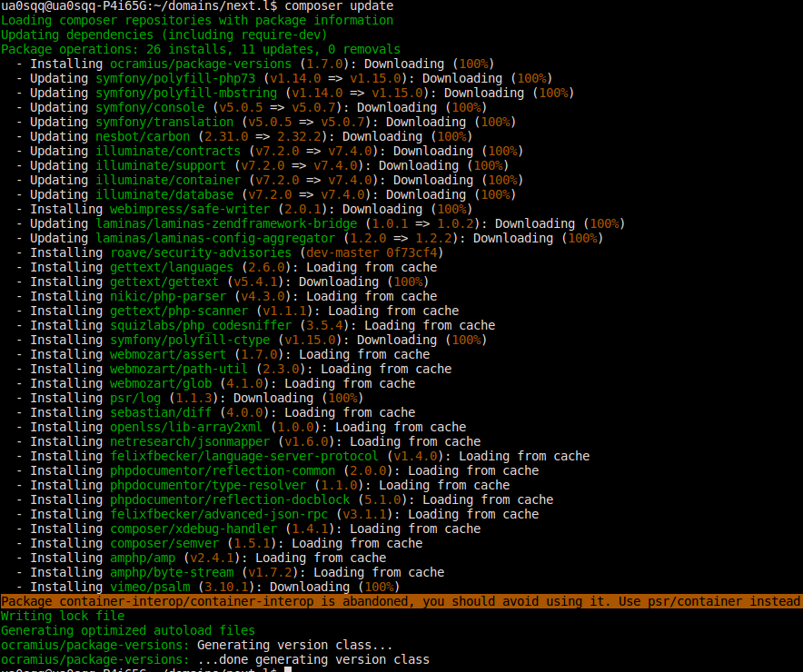Click the 'Package operations: 26 installs' summary line
Viewport: 803px width, 672px height.
[201, 49]
